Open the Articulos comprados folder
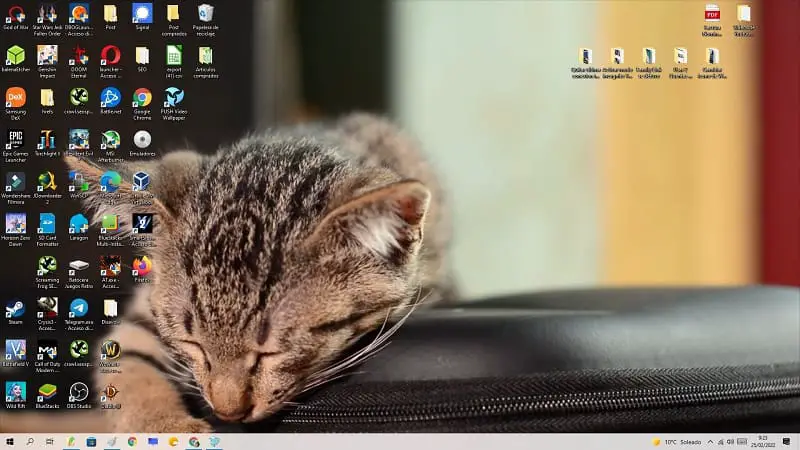The image size is (800, 450). [x=206, y=62]
